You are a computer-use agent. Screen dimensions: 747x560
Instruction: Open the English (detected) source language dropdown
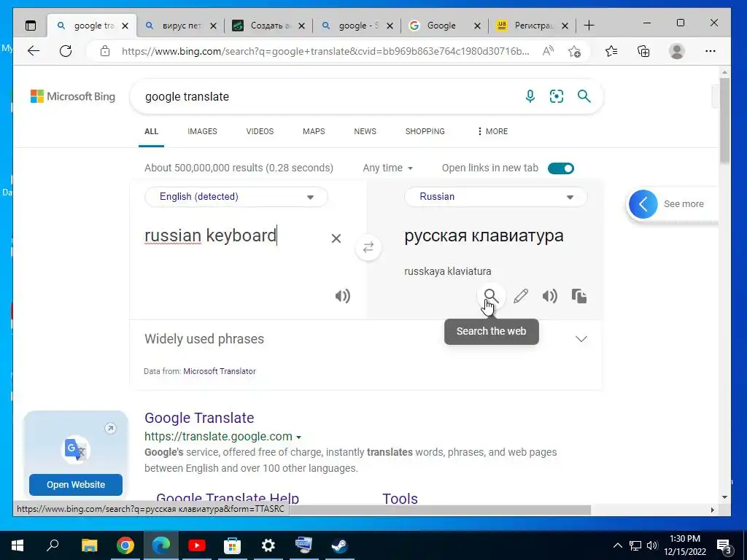pos(236,197)
